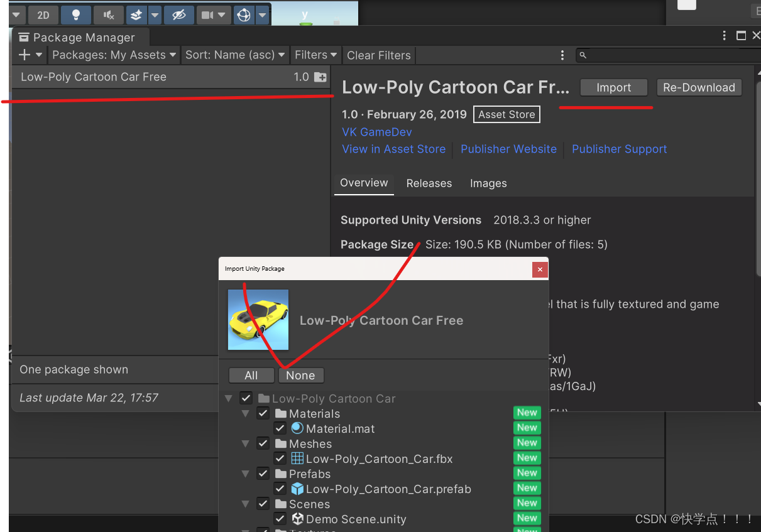Uncheck Low-Poly_Cartoon_Car.fbx checkbox
Image resolution: width=761 pixels, height=532 pixels.
[280, 459]
